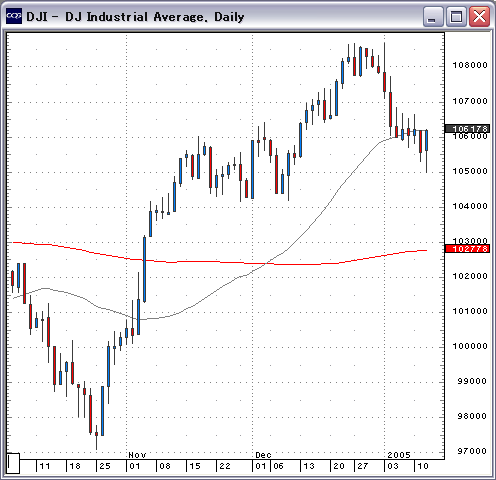
Task: Click the Dec month label on time axis
Action: (x=263, y=455)
